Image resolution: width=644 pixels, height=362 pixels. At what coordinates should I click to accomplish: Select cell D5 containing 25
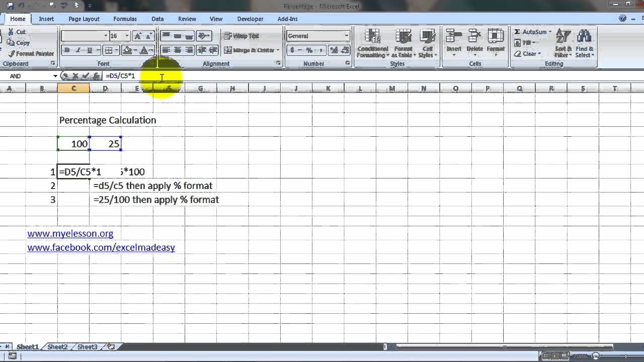pyautogui.click(x=106, y=144)
